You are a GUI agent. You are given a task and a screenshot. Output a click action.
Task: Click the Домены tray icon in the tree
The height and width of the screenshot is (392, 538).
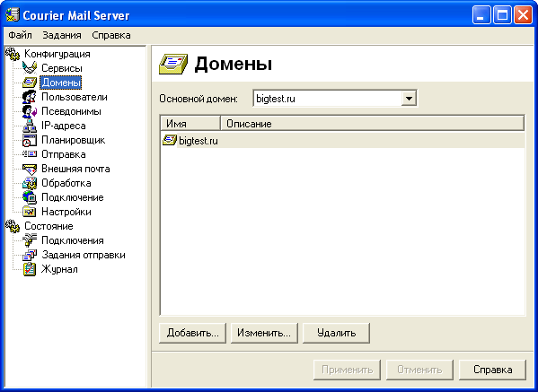(30, 83)
